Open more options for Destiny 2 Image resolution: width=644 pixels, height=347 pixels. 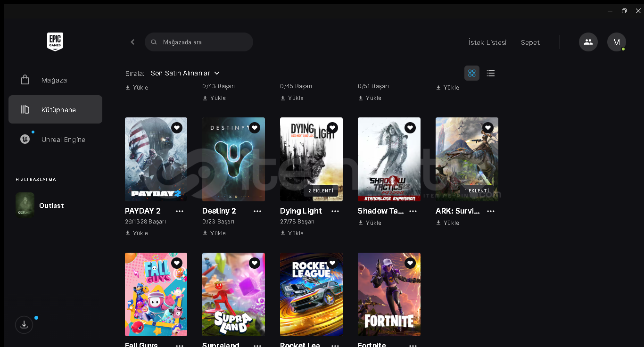click(257, 211)
